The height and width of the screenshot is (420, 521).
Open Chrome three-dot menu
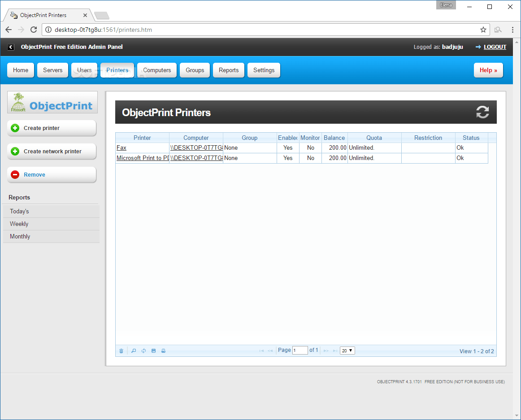[x=512, y=30]
